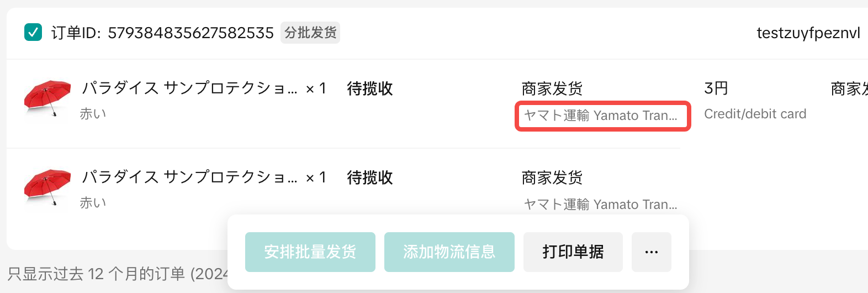Click the 分批发货 tag
This screenshot has width=868, height=293.
click(x=310, y=33)
